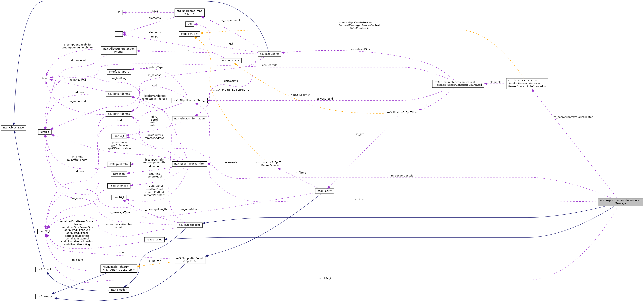The image size is (644, 302).
Task: Open the std::list< ns3::EpcTft::PacketFilter > node
Action: pos(269,164)
